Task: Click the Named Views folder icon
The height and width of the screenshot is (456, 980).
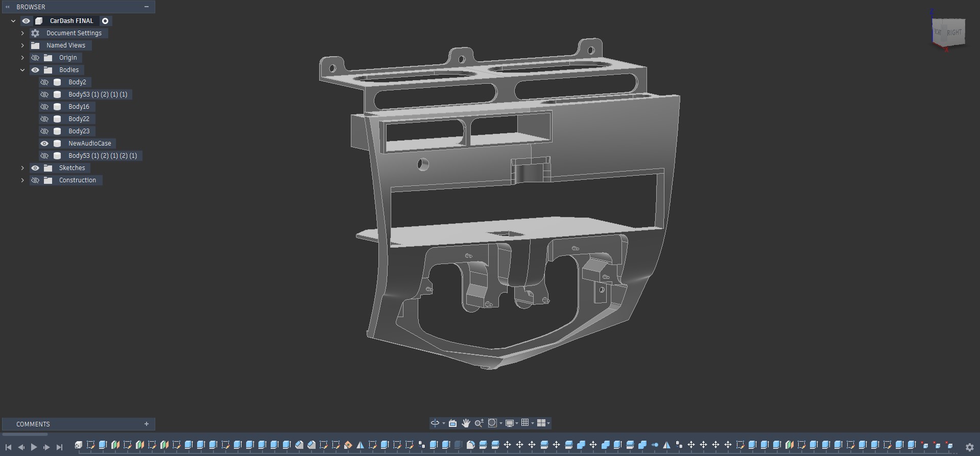Action: (x=35, y=45)
